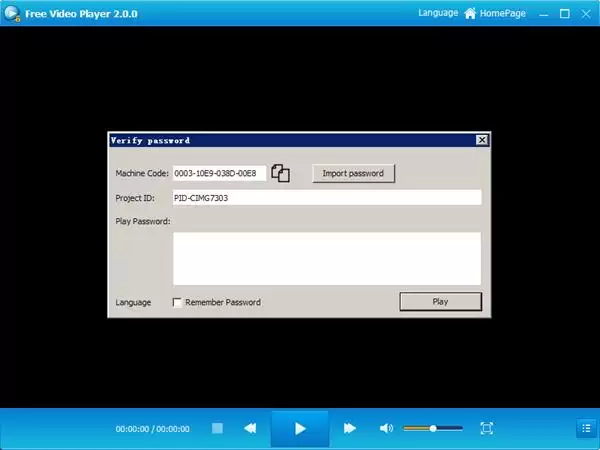Rewind using the double-left arrow button
The height and width of the screenshot is (450, 600).
point(250,428)
